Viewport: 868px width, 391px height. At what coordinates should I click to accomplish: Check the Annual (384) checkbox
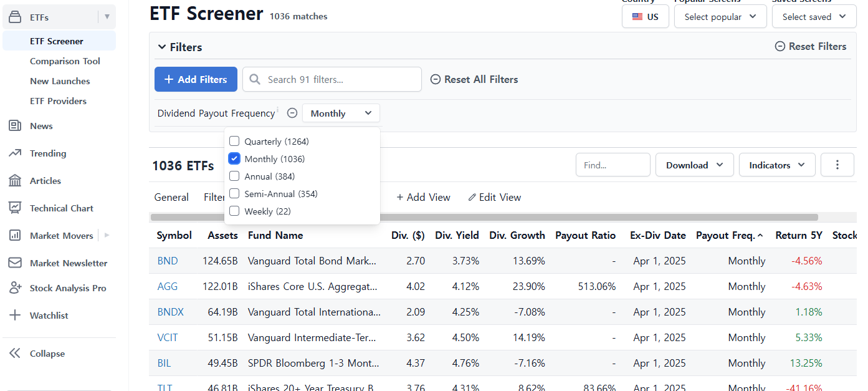pyautogui.click(x=234, y=176)
